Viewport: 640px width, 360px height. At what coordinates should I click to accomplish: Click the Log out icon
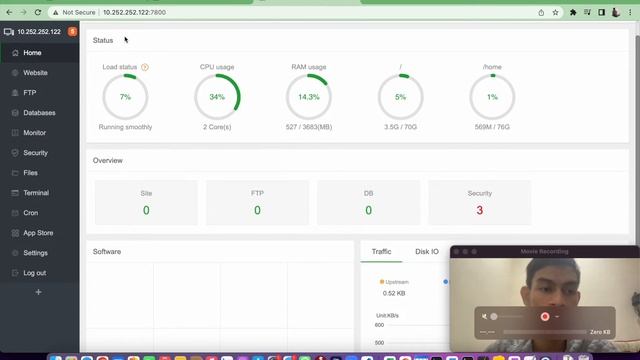15,273
